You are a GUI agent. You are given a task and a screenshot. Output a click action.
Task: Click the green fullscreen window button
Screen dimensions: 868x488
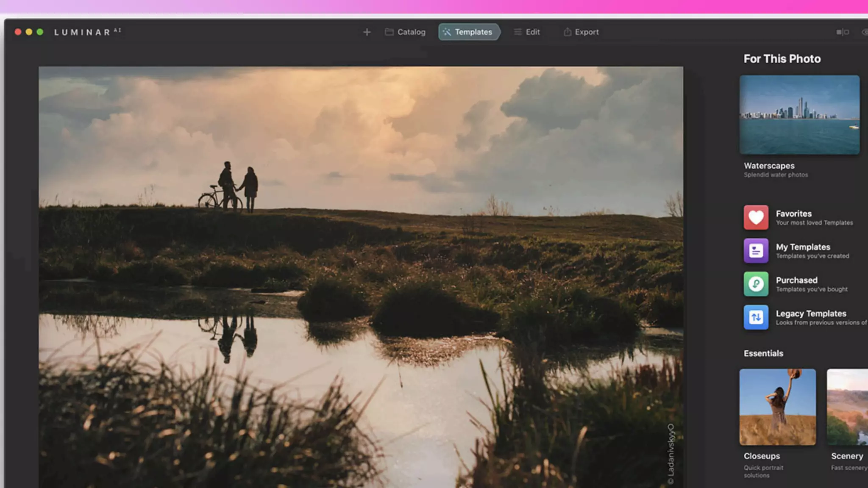[40, 32]
